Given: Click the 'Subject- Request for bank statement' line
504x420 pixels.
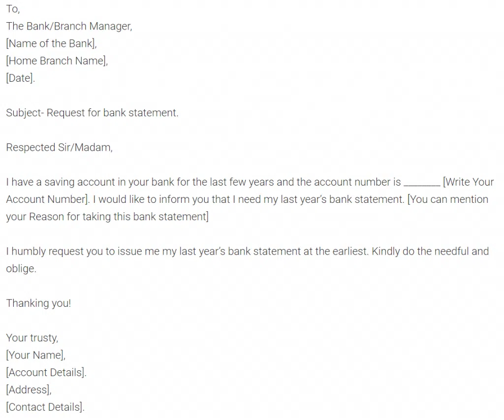Looking at the screenshot, I should coord(92,113).
